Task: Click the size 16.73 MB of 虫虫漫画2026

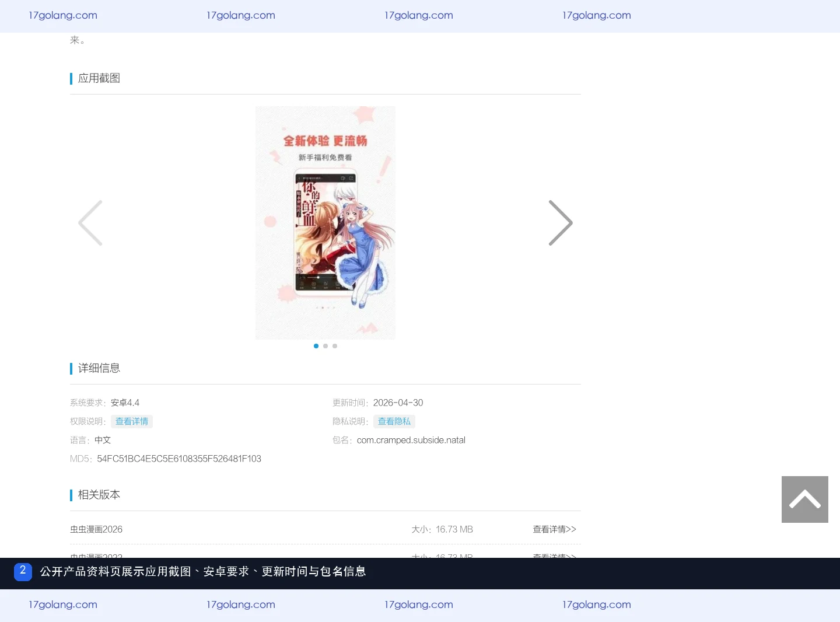Action: (454, 529)
